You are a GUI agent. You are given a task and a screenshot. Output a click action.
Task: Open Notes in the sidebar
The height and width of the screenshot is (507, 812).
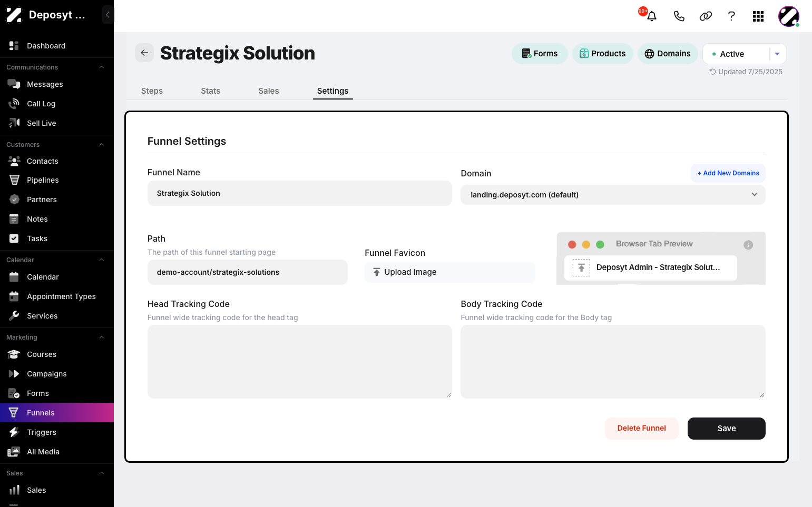click(x=57, y=219)
